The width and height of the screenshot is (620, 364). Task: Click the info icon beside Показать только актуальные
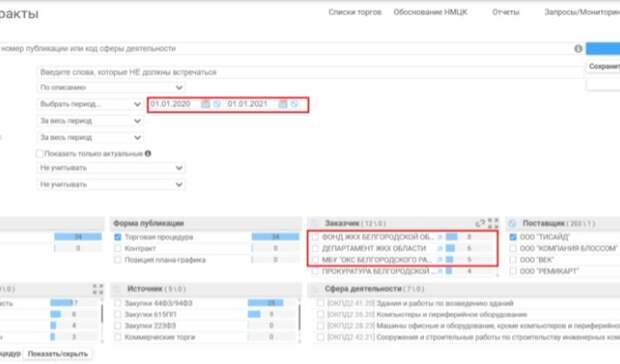coord(148,154)
